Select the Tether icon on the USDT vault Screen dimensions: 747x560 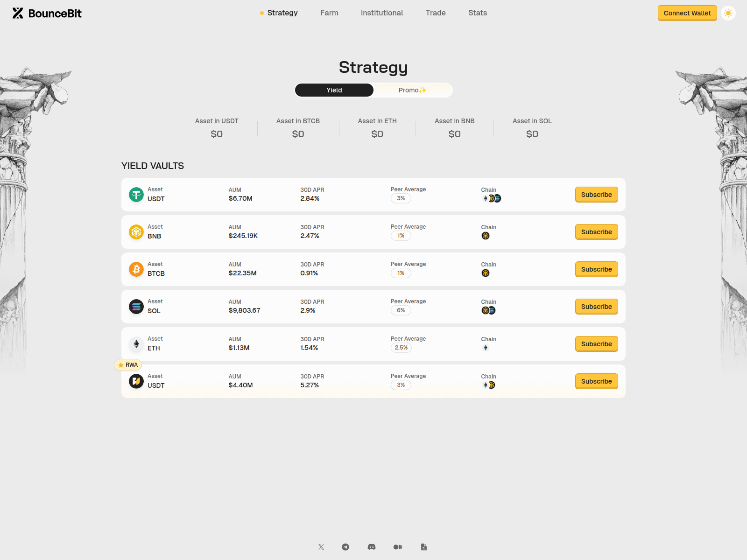136,194
